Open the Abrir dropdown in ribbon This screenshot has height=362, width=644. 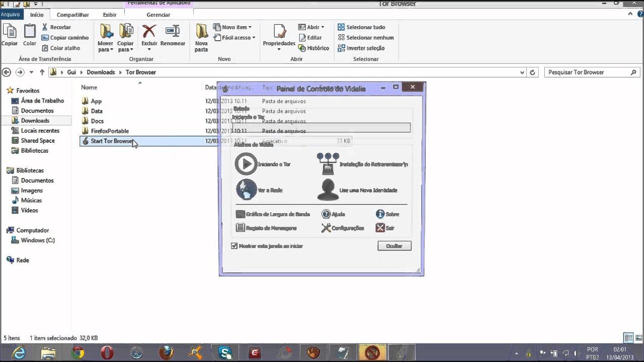(311, 27)
